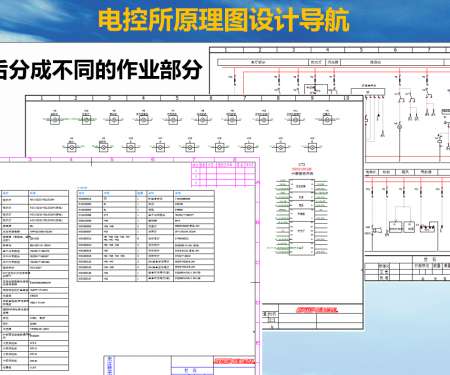Click the header row of the right parts table
450x375 pixels.
[x=146, y=193]
